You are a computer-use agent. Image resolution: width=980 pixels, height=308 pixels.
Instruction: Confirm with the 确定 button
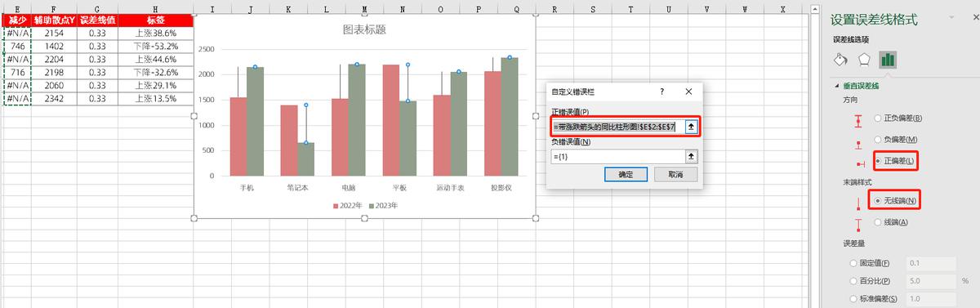point(626,174)
